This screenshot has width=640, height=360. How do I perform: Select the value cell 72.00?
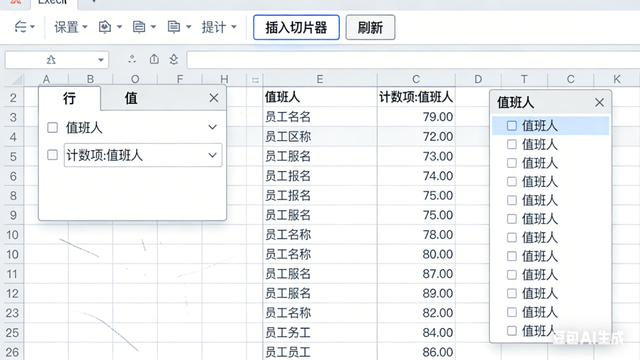pyautogui.click(x=416, y=137)
